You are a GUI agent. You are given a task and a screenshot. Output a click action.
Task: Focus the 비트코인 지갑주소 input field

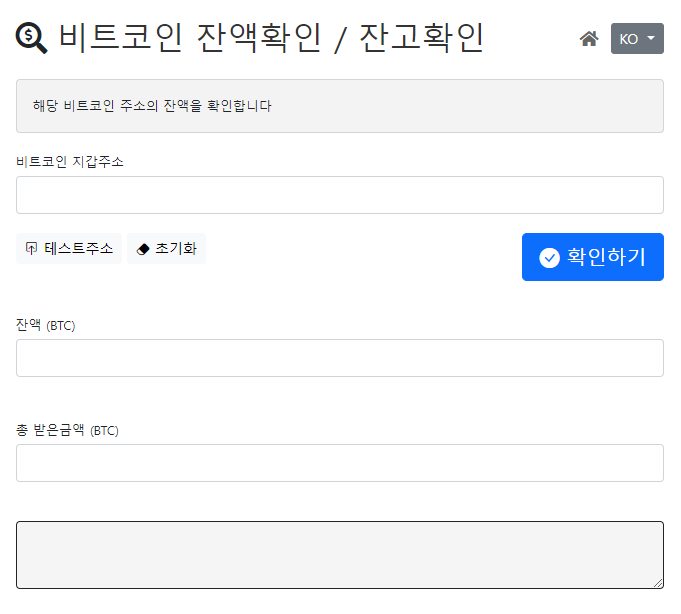[340, 195]
